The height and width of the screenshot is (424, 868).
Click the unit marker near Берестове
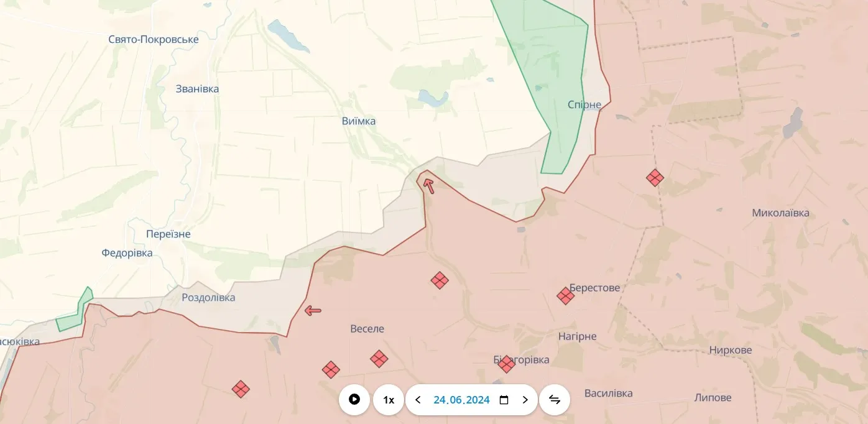click(x=565, y=297)
